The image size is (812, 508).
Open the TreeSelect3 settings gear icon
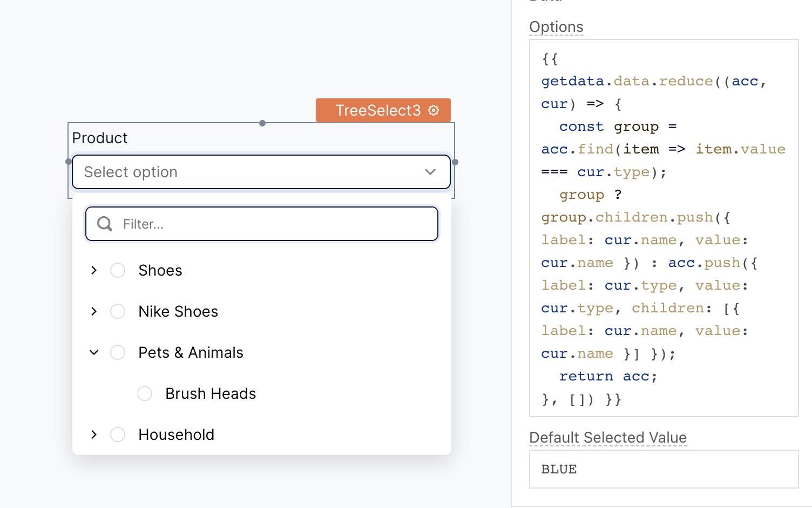[433, 110]
